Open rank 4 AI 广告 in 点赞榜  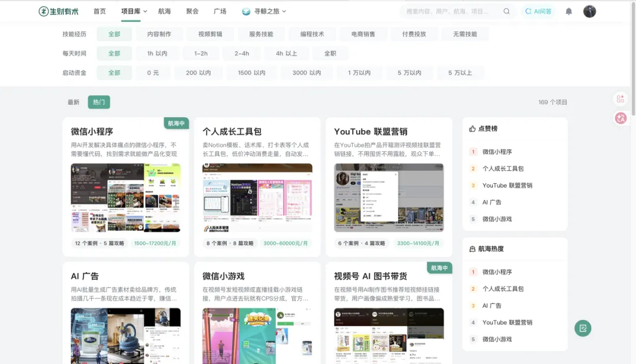tap(492, 202)
